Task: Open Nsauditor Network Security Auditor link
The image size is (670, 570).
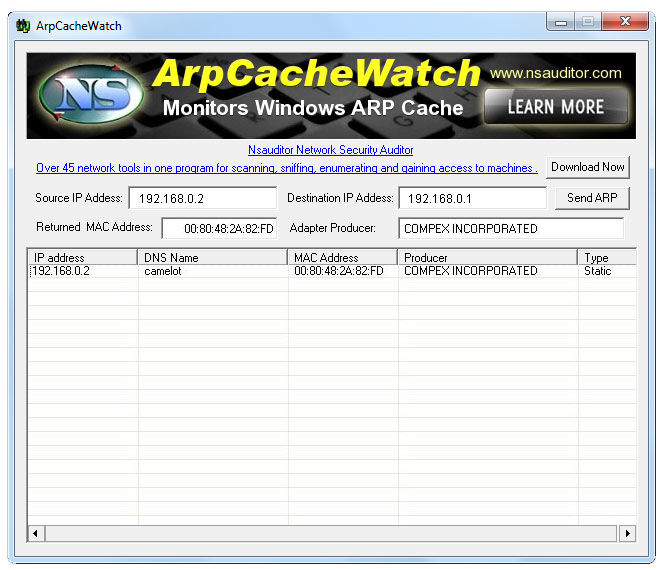Action: [330, 150]
